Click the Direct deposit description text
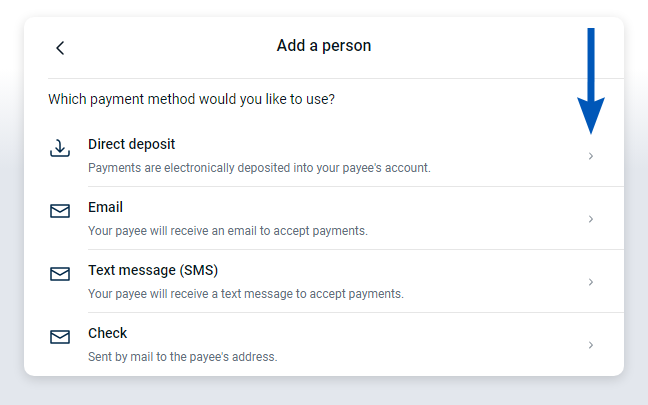The height and width of the screenshot is (405, 648). pos(259,168)
